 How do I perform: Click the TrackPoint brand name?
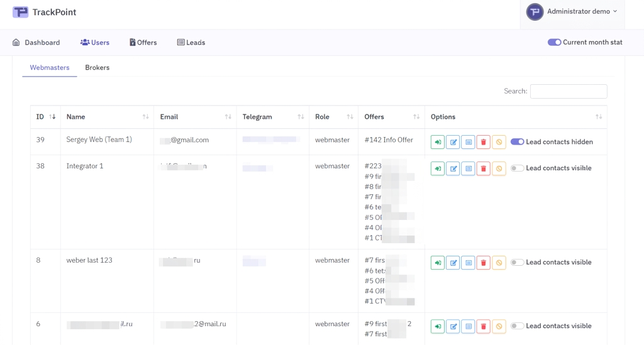click(x=54, y=12)
